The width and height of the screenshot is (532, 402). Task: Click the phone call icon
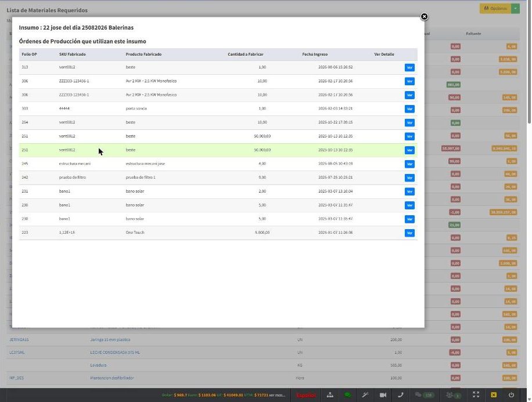400,395
